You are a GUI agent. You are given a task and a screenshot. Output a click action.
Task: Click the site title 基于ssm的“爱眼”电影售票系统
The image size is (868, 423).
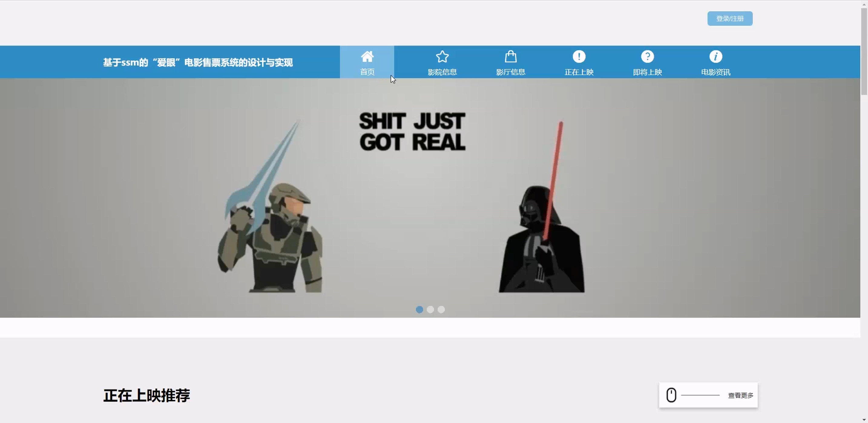198,63
